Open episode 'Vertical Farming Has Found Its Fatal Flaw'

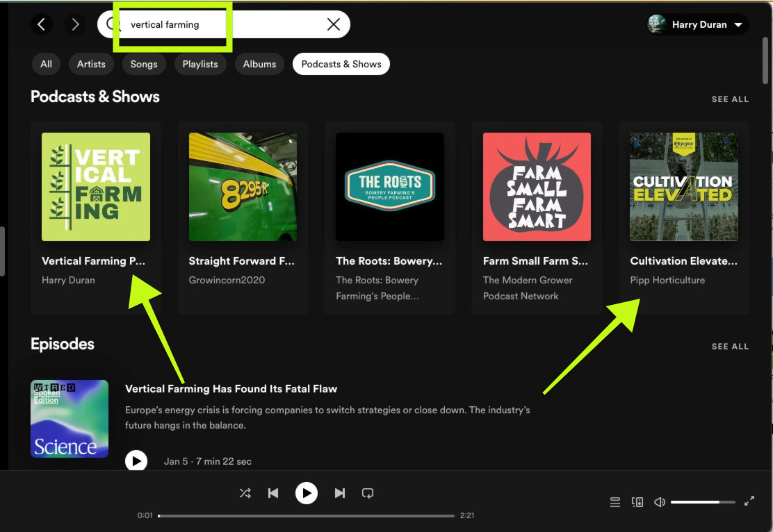click(x=231, y=389)
